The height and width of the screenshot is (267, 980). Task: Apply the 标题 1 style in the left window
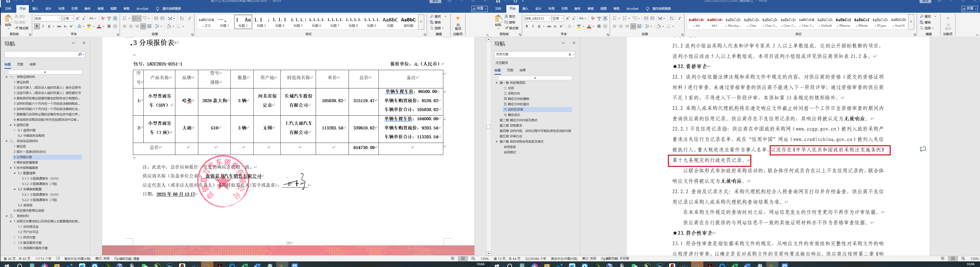click(x=224, y=22)
